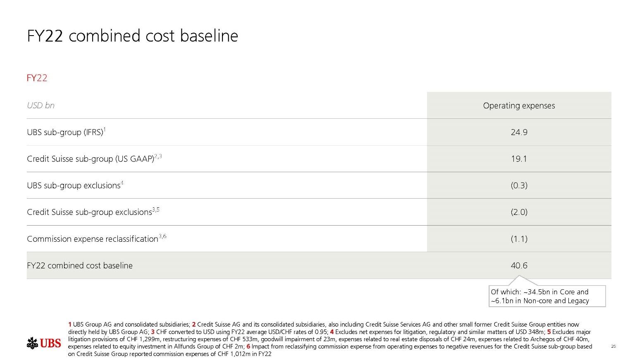The height and width of the screenshot is (363, 644).
Task: Click the 24.9 operating expenses value
Action: click(519, 132)
